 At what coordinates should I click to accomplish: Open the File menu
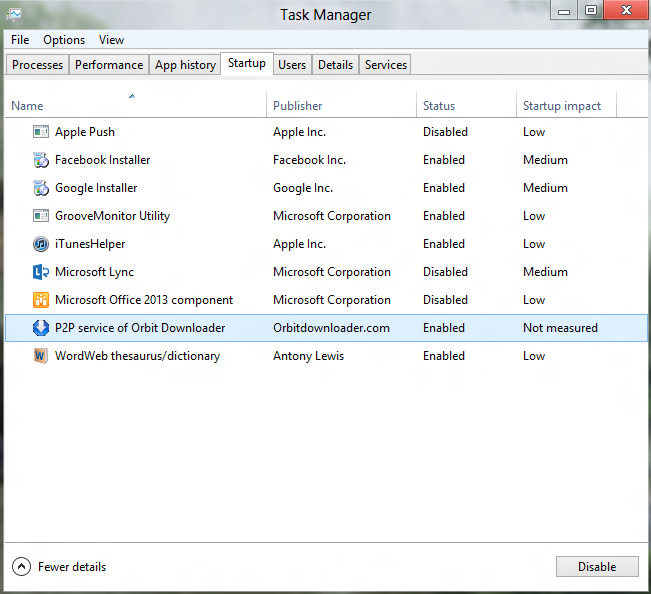tap(20, 40)
